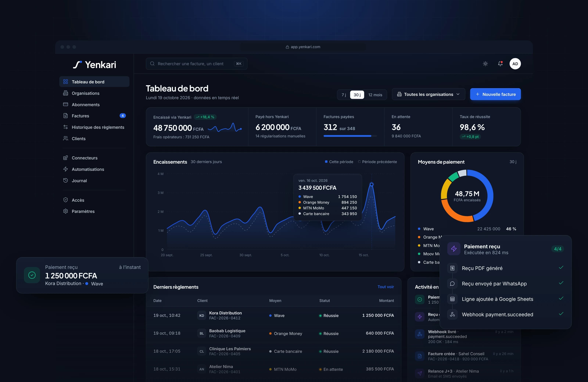Click Tout voir link in Derniers règlements
The image size is (588, 382).
tap(386, 287)
